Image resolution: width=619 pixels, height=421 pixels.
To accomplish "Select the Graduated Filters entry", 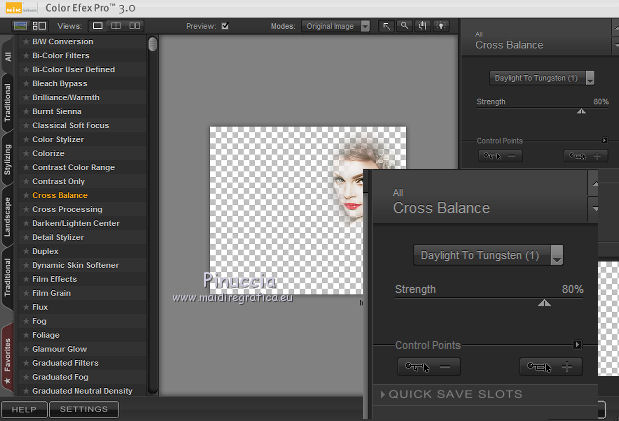I will tap(66, 363).
